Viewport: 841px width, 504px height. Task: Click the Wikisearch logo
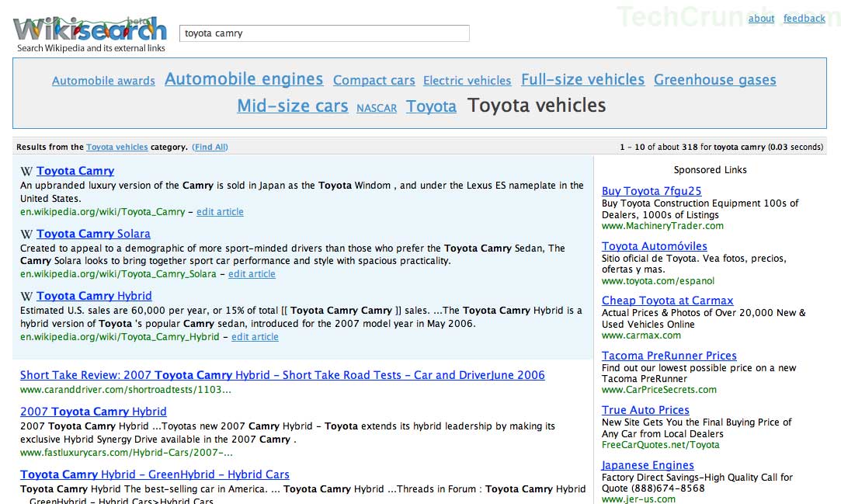[x=90, y=30]
